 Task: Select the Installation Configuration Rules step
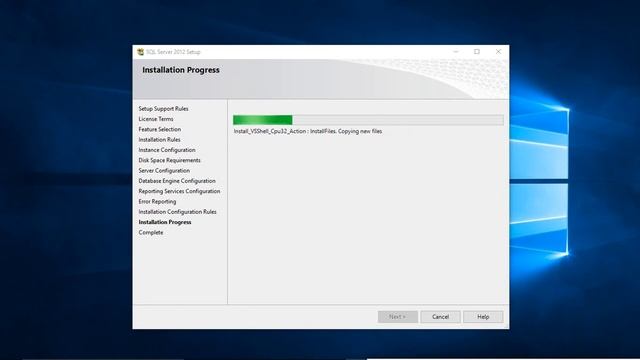pos(178,211)
